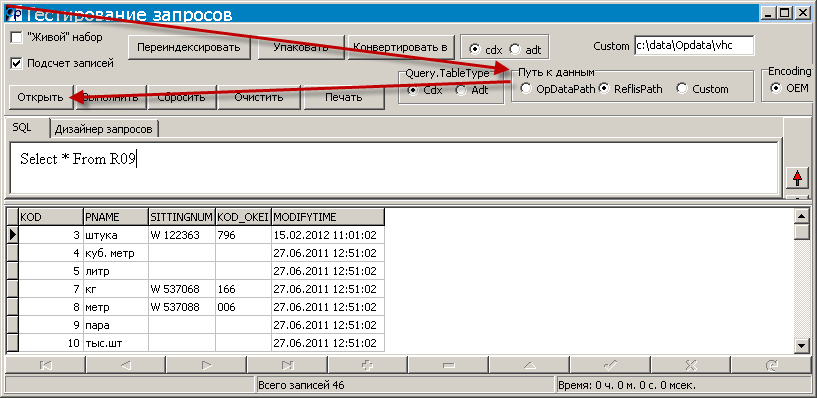This screenshot has width=817, height=398.
Task: Enable the "Живой" набор checkbox
Action: 17,38
